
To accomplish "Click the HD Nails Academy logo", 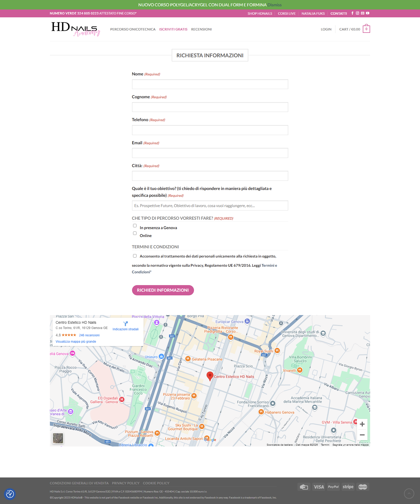I will click(76, 29).
